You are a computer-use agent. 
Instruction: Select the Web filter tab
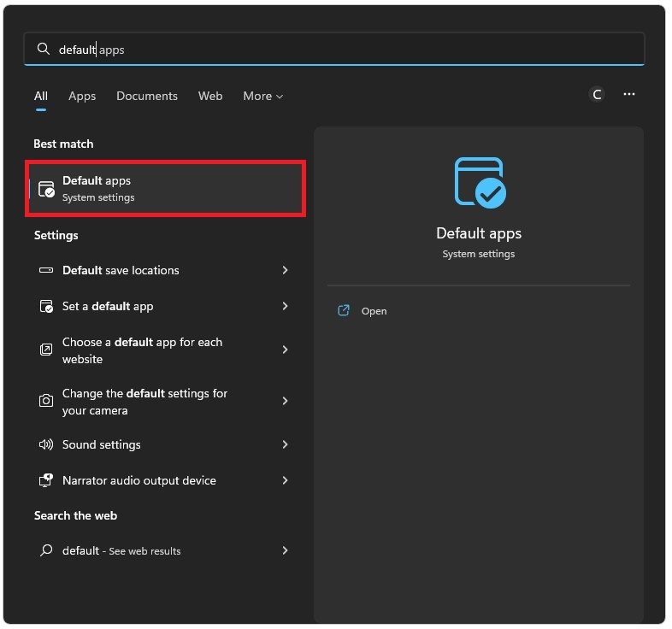pyautogui.click(x=210, y=97)
